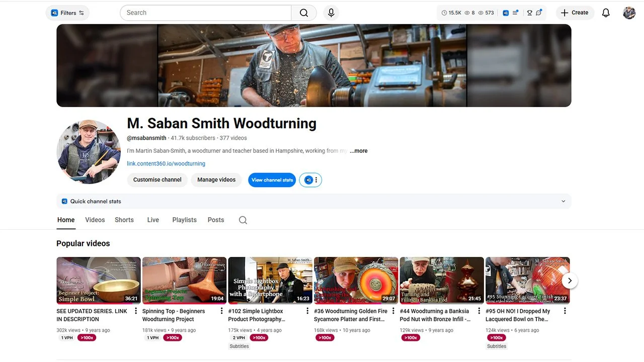Switch to the Videos tab
The width and height of the screenshot is (644, 362).
95,220
